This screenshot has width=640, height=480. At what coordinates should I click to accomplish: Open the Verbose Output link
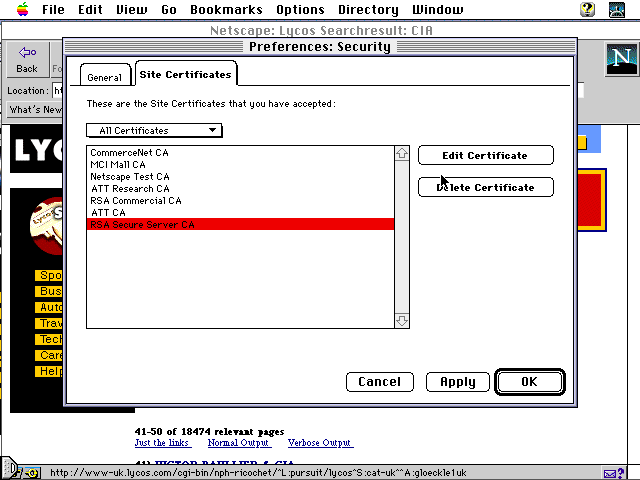click(x=320, y=443)
